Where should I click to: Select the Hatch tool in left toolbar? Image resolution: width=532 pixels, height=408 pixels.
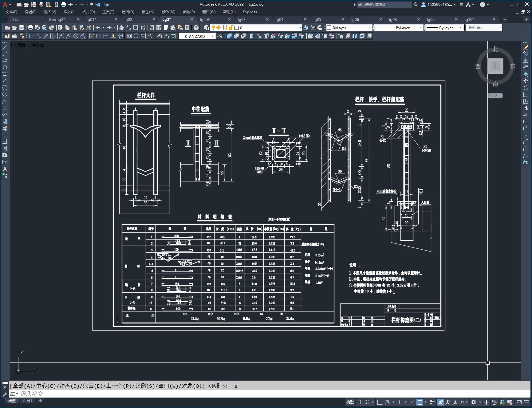pyautogui.click(x=5, y=142)
